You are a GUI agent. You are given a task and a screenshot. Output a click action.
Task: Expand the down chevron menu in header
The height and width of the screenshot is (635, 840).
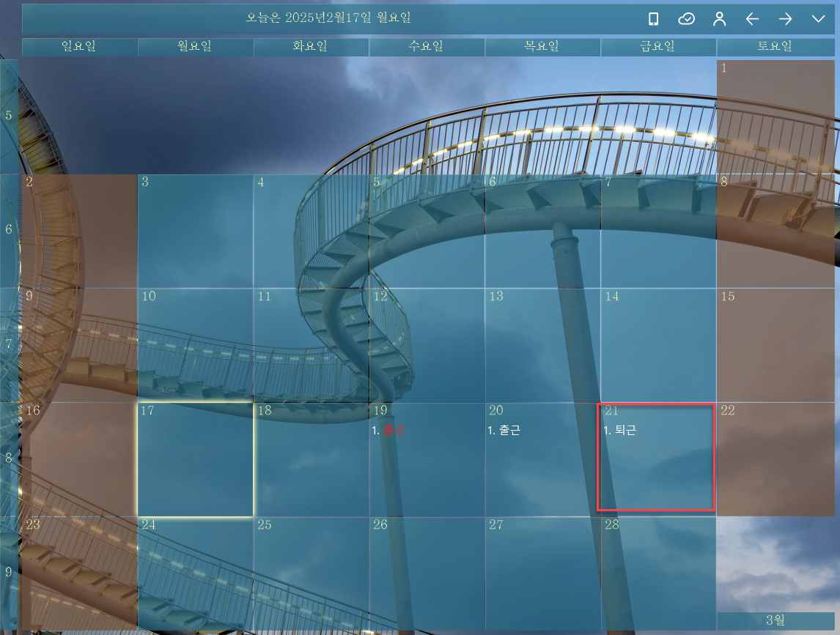pyautogui.click(x=818, y=19)
